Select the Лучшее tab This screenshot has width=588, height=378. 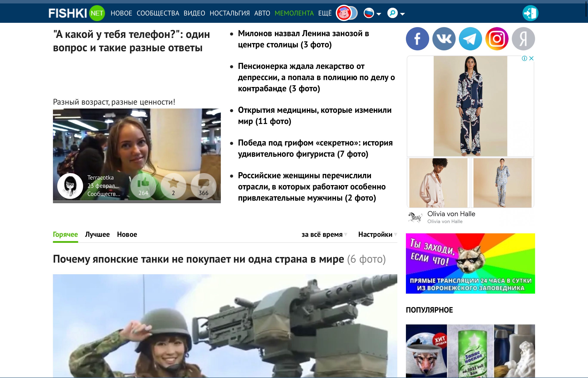click(97, 235)
